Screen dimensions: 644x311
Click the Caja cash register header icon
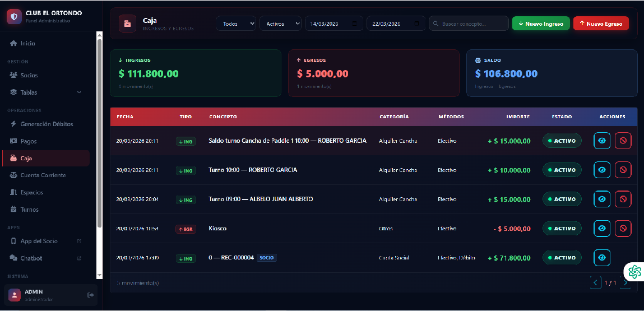pyautogui.click(x=127, y=24)
